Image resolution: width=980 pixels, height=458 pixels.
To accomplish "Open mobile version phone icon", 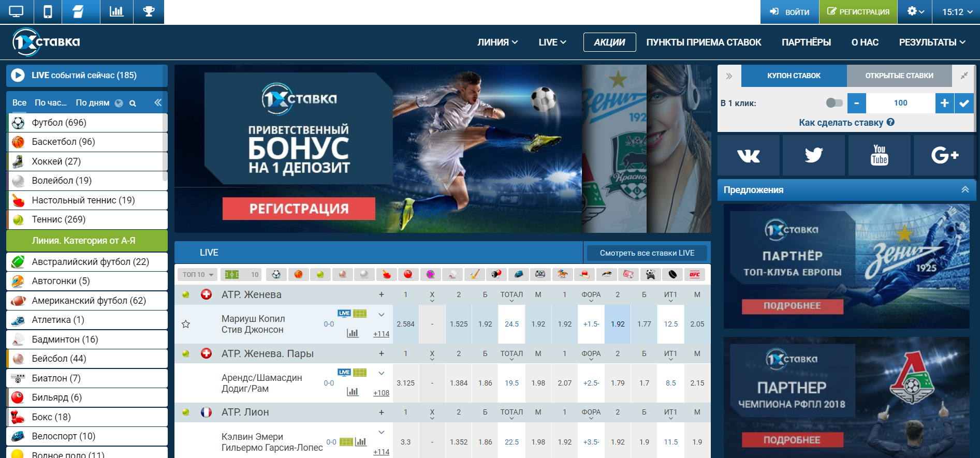I will tap(48, 11).
